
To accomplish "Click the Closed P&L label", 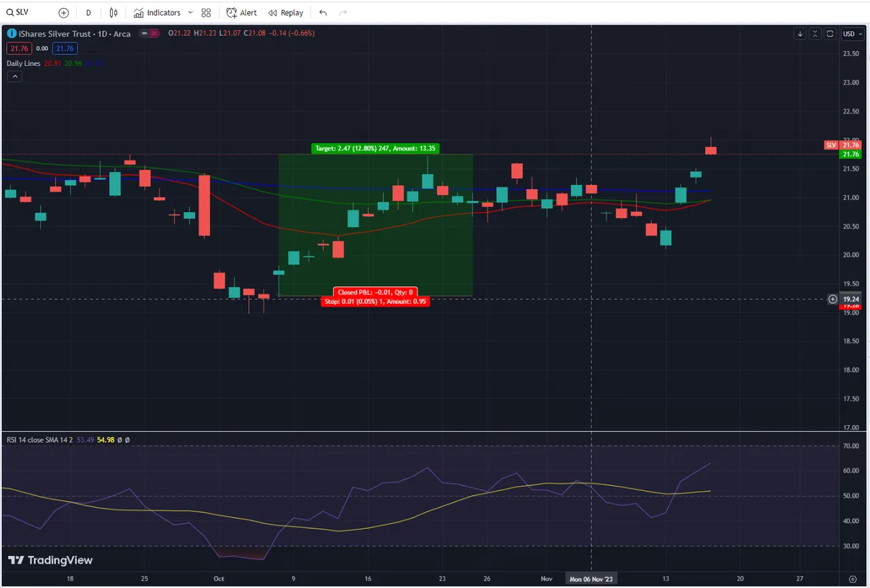I will (375, 292).
